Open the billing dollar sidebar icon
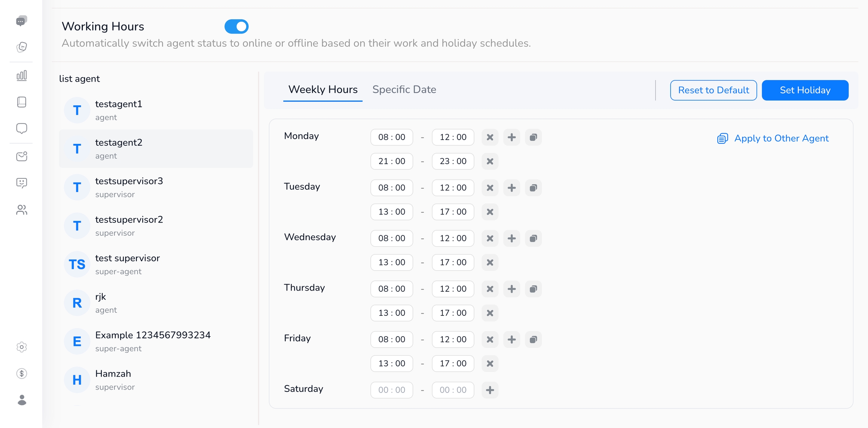868x428 pixels. pos(21,373)
